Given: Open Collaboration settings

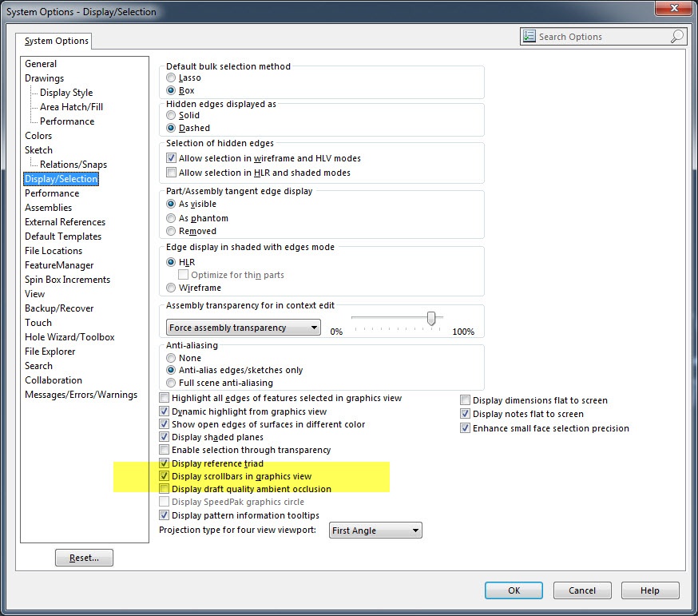Looking at the screenshot, I should 54,380.
